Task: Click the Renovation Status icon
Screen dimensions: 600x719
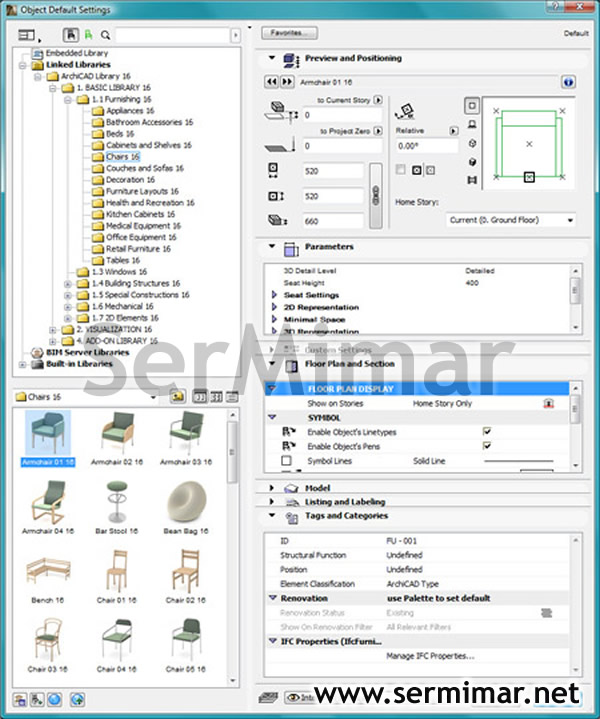Action: click(547, 613)
